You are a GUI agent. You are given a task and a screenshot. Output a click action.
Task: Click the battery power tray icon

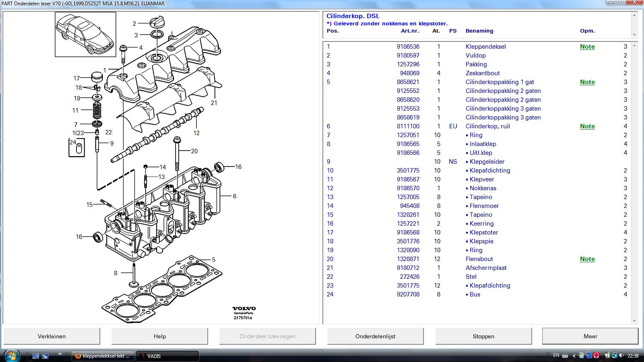click(607, 356)
